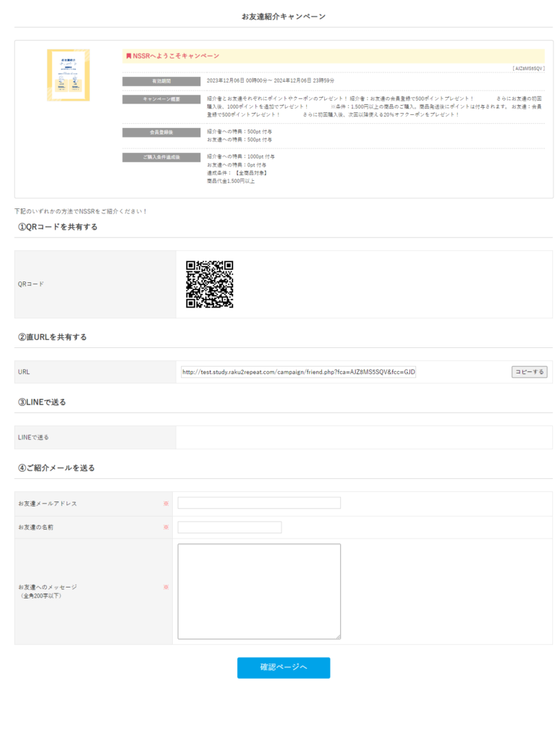Click the ③LINEで送る heading
Viewport: 560px width, 741px height.
click(x=42, y=402)
